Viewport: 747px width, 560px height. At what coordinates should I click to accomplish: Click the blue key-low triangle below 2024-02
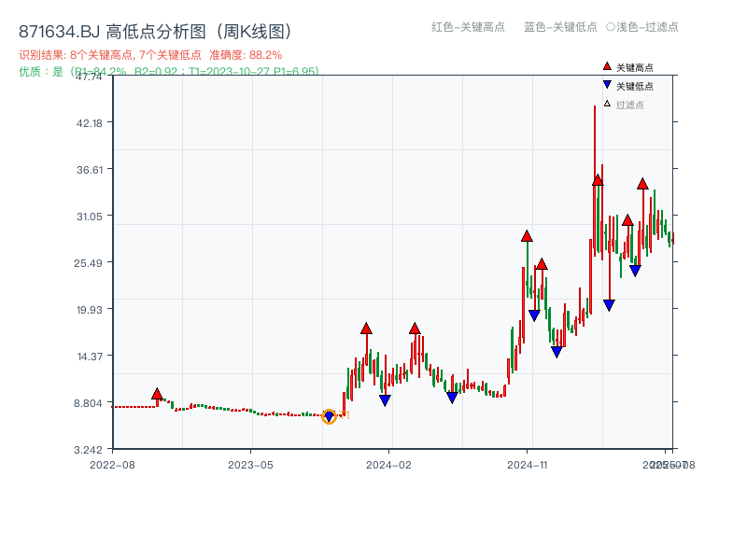click(384, 401)
